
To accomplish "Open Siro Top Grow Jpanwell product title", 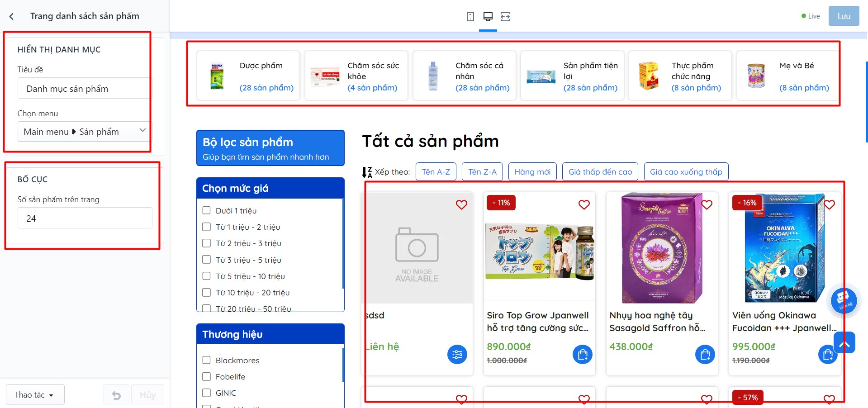I will (x=538, y=322).
